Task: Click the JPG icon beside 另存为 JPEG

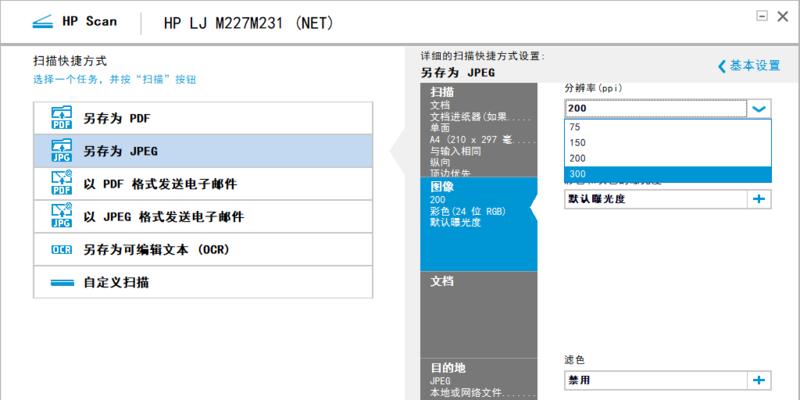Action: pos(62,151)
